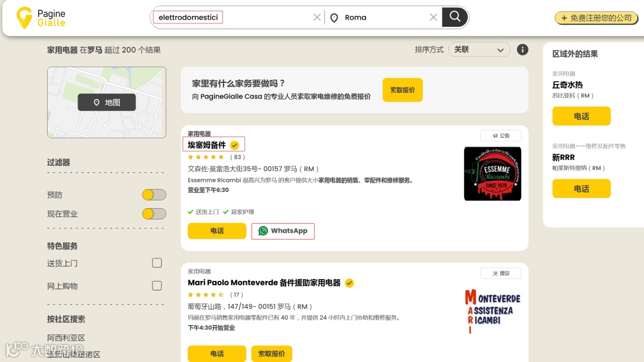644x362 pixels.
Task: Click address 文森佐·莫雷洛大街35号
Action: tap(253, 169)
